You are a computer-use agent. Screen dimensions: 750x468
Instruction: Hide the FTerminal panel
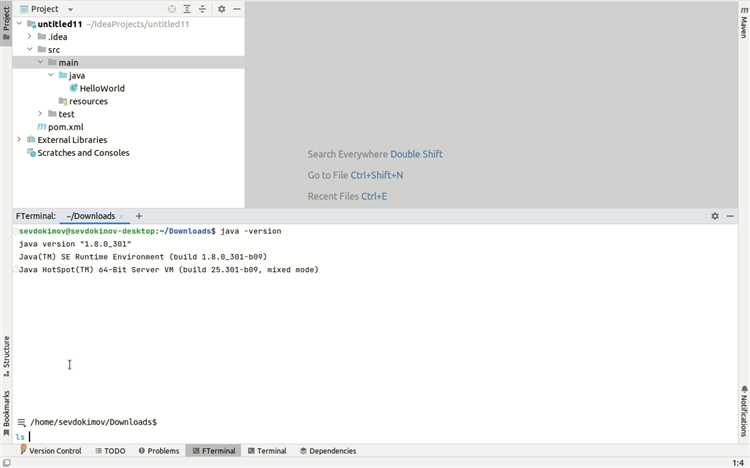[x=730, y=216]
